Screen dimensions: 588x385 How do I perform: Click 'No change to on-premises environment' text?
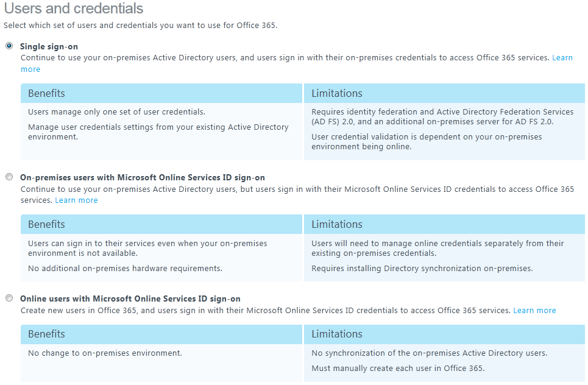(105, 353)
